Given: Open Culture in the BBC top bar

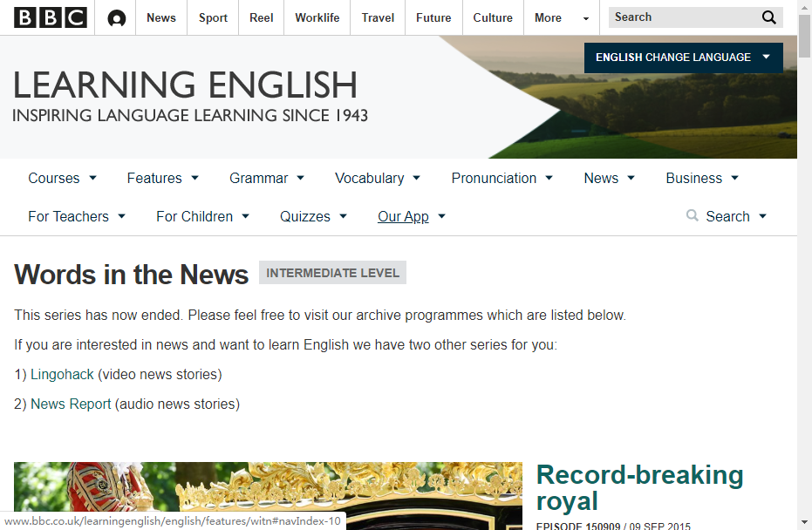Looking at the screenshot, I should [x=493, y=17].
